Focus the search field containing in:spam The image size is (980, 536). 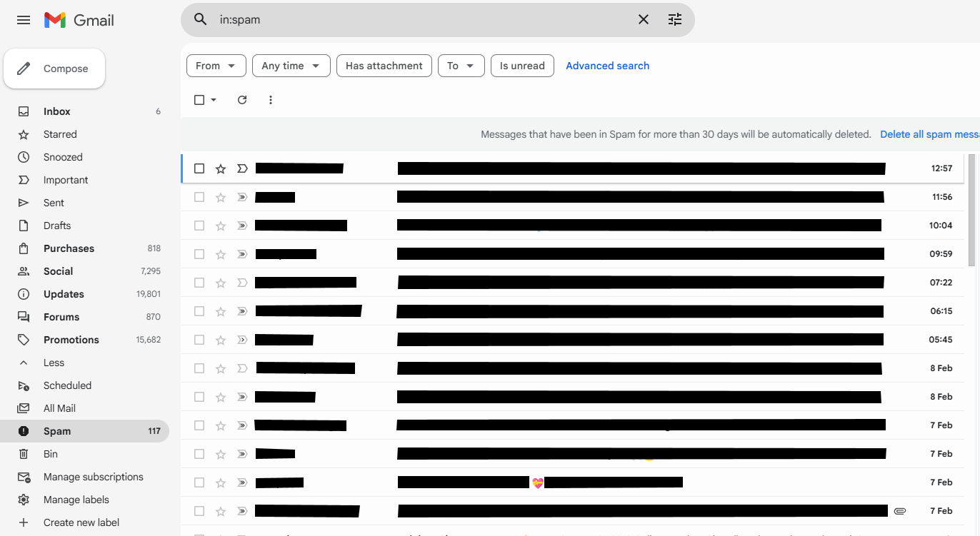421,20
